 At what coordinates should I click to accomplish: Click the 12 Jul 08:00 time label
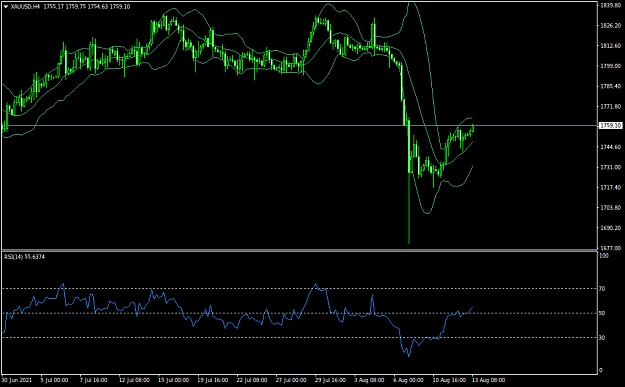tap(134, 380)
